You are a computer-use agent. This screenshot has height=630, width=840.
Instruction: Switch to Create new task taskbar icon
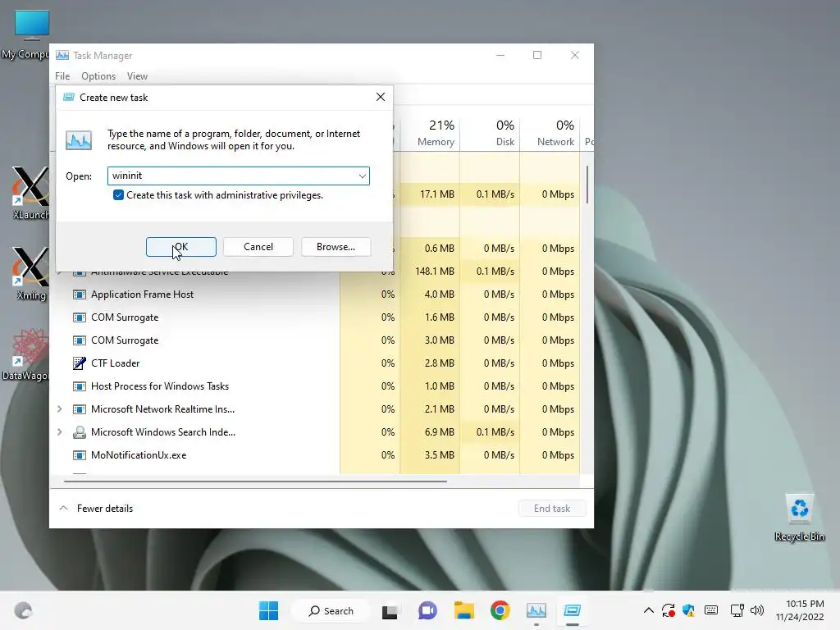pos(572,610)
